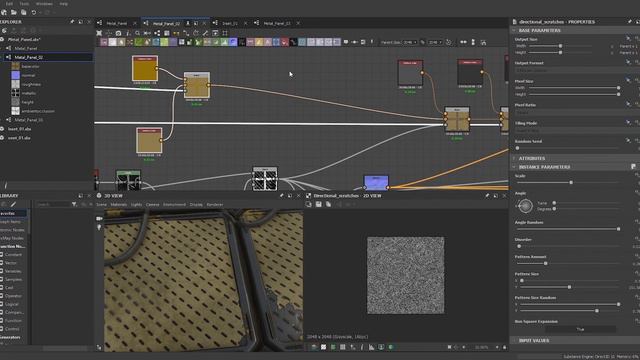
Task: Click the fit-graph-to-view icon in graph toolbar
Action: [x=99, y=33]
